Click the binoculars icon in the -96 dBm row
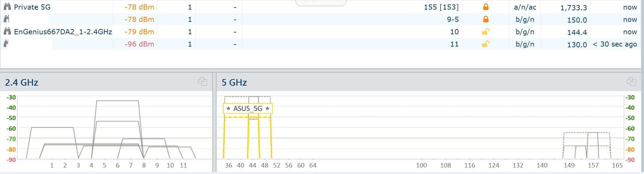 [x=6, y=44]
